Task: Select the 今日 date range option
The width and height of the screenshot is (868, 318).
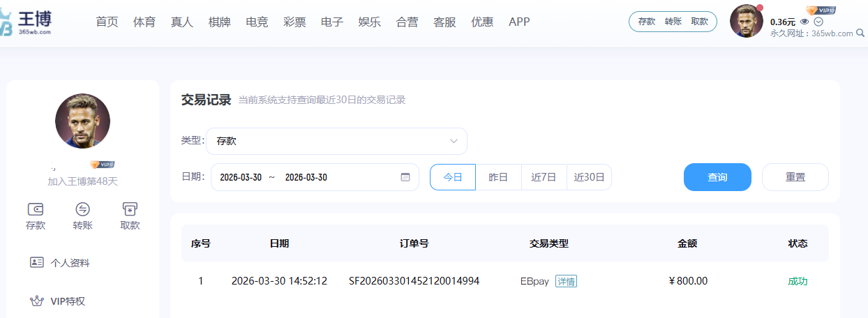Action: (x=453, y=177)
